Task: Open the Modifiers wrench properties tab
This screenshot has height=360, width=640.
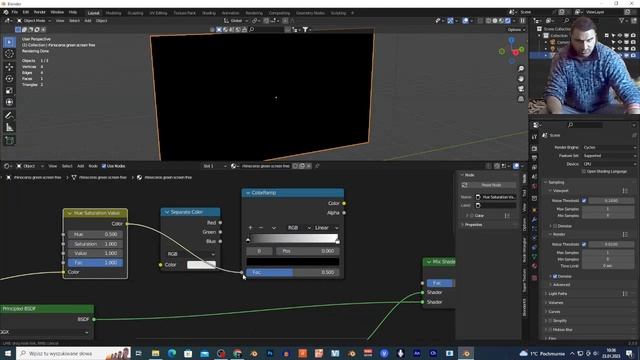Action: click(534, 220)
